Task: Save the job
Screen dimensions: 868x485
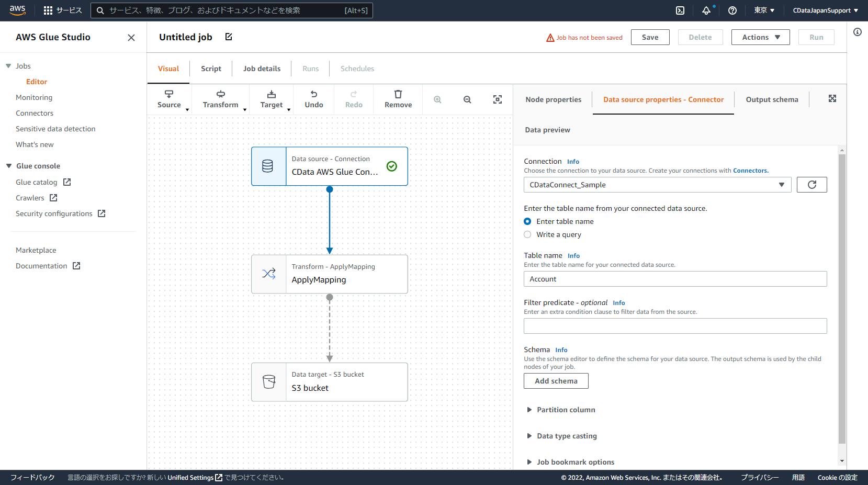Action: point(650,37)
